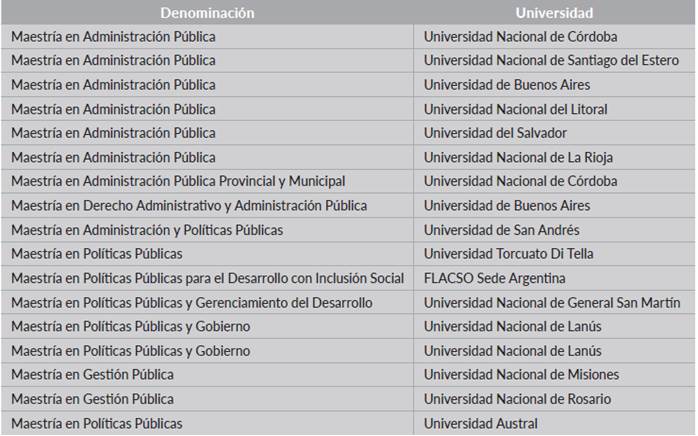The width and height of the screenshot is (698, 436).
Task: Click Maestría en Gestión Pública beside Misiones
Action: coord(92,375)
